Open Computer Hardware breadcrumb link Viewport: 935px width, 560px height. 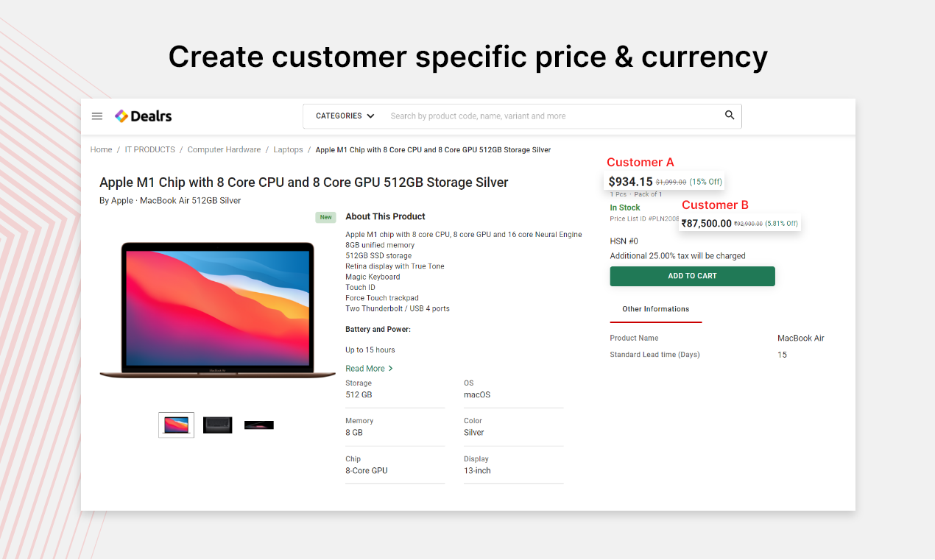224,149
